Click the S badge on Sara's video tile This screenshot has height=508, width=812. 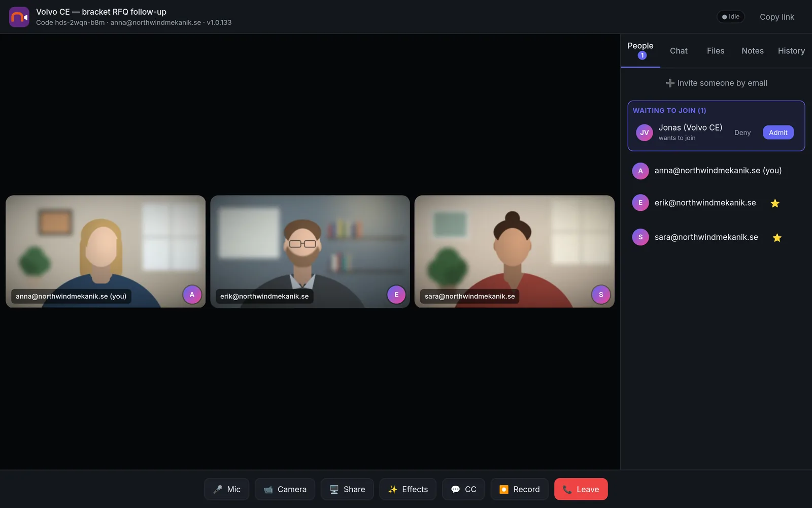point(601,295)
